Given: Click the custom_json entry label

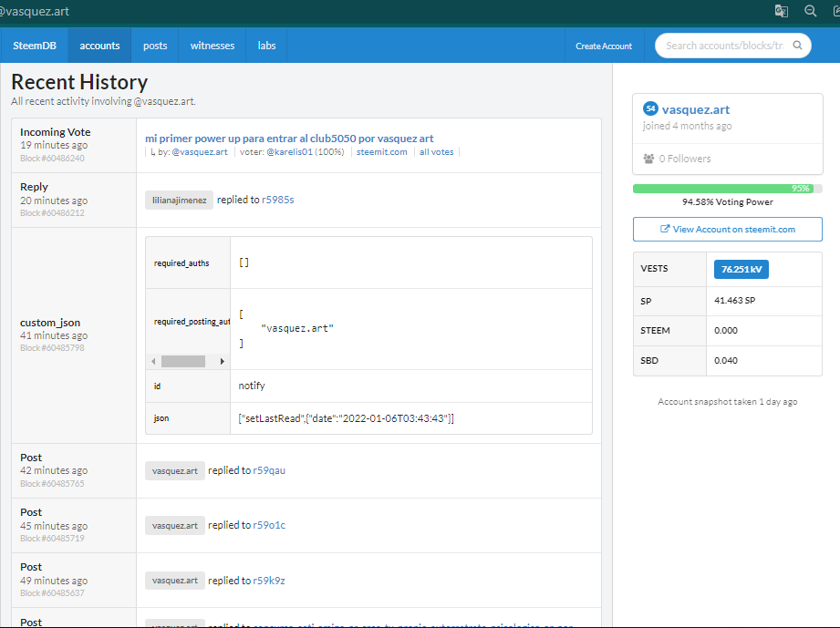Looking at the screenshot, I should pos(50,323).
